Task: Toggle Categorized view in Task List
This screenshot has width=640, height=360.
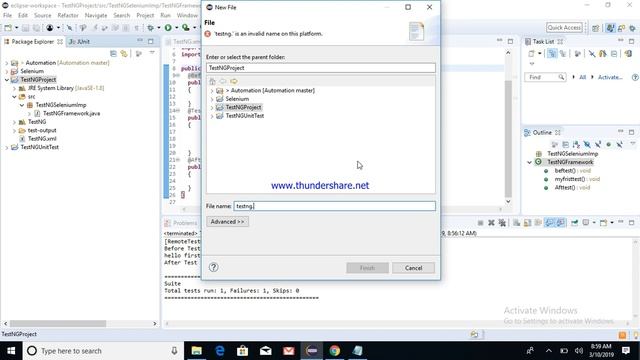Action: coord(552,53)
